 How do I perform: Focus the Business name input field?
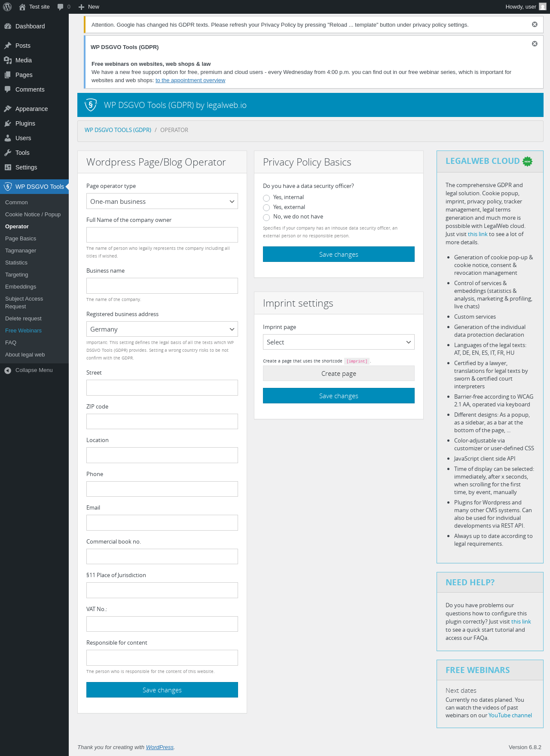point(162,286)
